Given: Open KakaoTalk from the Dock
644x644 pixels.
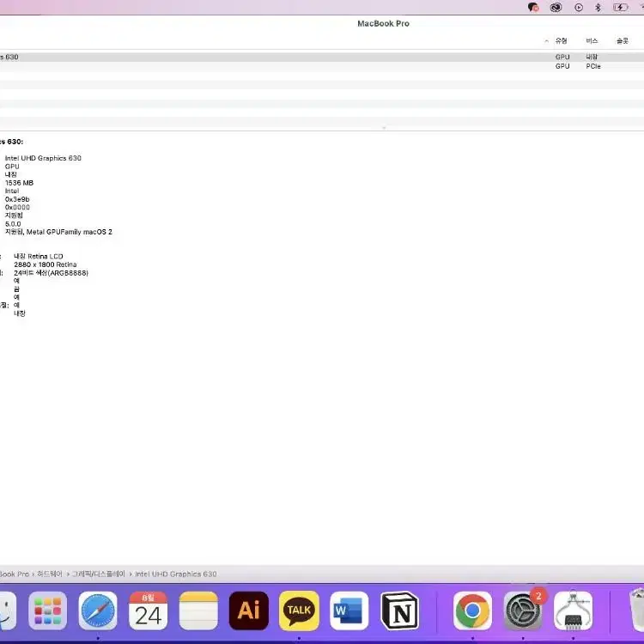Looking at the screenshot, I should pos(299,611).
